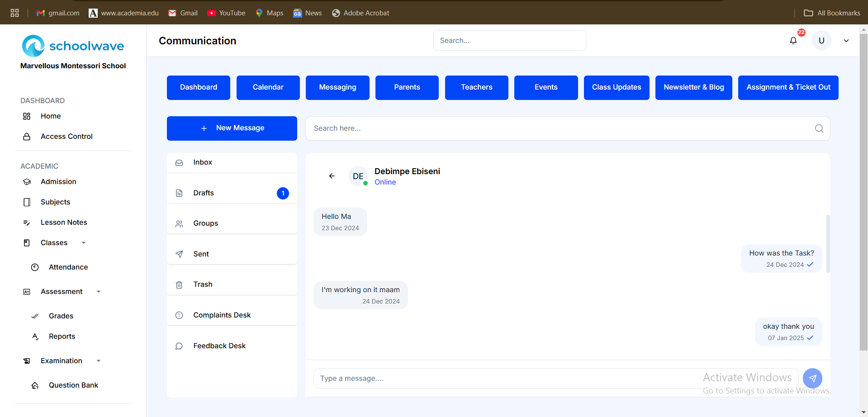Click the 'okay thank you' message
Image resolution: width=868 pixels, height=417 pixels.
788,332
